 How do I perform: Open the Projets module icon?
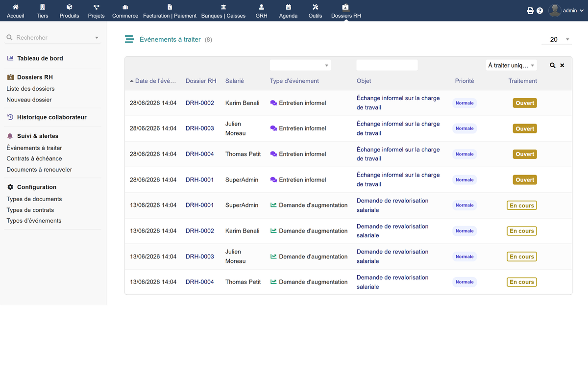click(96, 7)
